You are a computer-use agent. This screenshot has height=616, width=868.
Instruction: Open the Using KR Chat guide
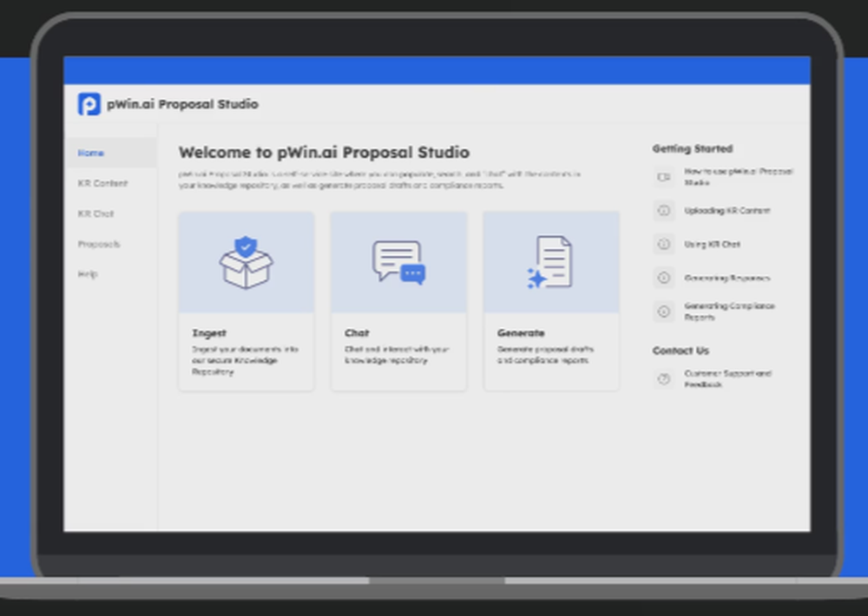[x=712, y=244]
